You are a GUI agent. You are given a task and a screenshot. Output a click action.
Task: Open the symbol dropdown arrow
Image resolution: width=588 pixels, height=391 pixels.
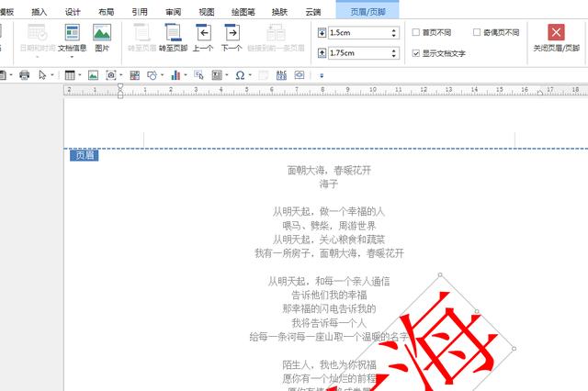point(250,75)
